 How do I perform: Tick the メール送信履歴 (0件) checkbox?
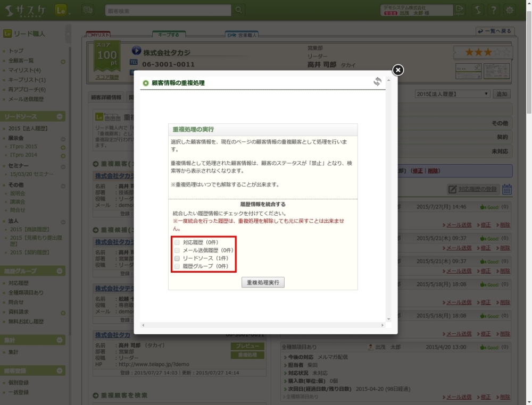(177, 250)
